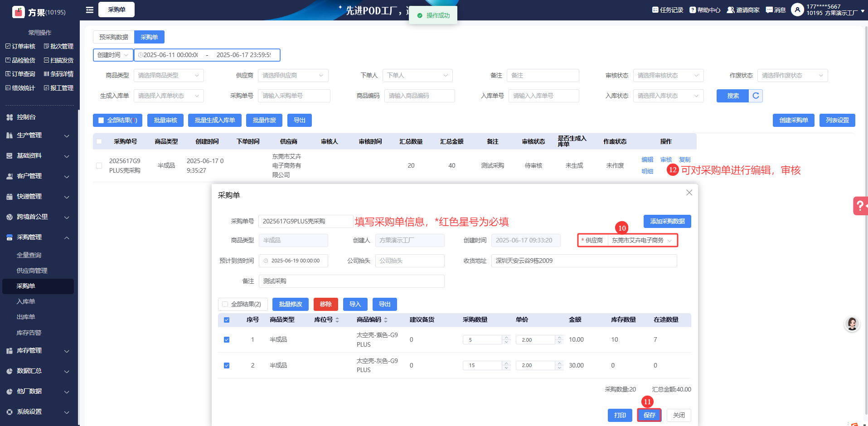The width and height of the screenshot is (868, 426).
Task: Open 供应商管理 in the sidebar
Action: [x=32, y=271]
